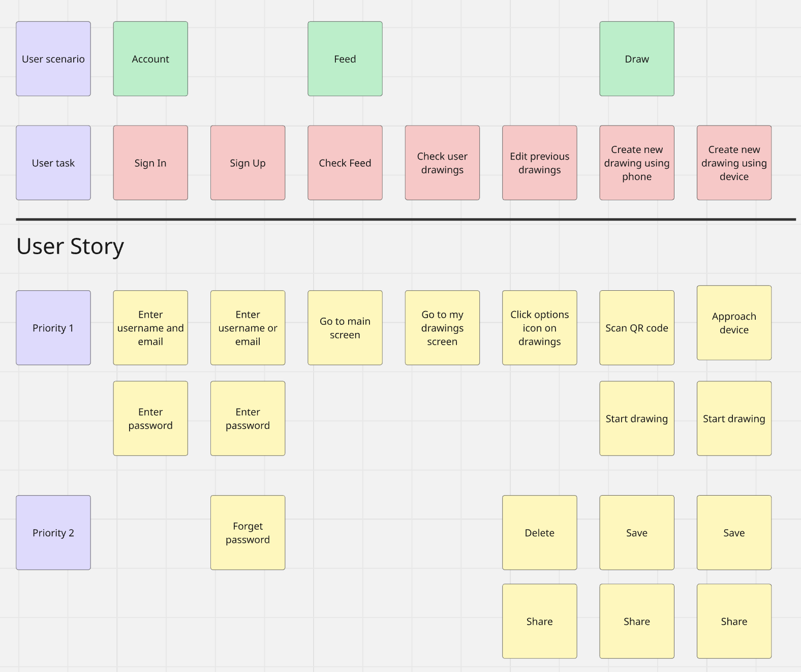This screenshot has height=672, width=801.
Task: Select the yellow Delete sticky note
Action: click(539, 533)
